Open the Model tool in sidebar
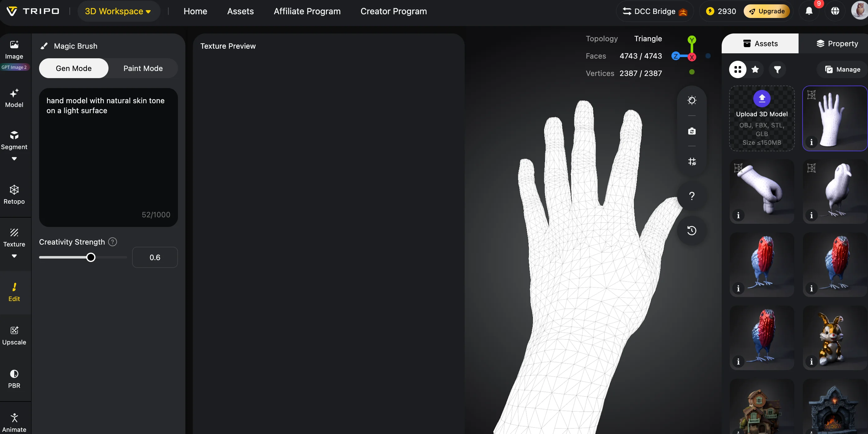The width and height of the screenshot is (868, 434). 14,98
